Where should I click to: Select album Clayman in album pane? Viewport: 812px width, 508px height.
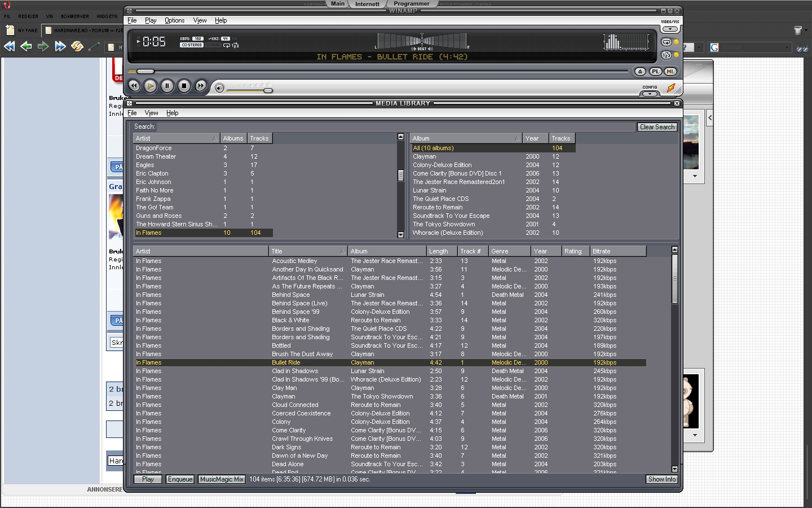coord(493,156)
